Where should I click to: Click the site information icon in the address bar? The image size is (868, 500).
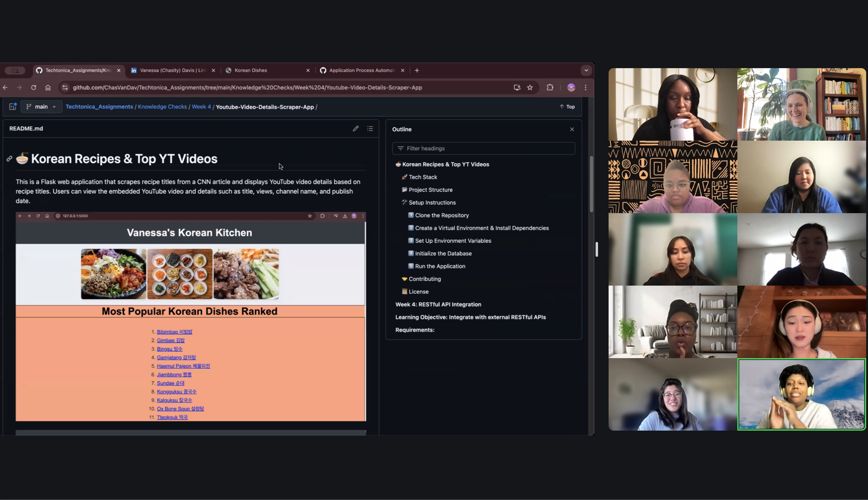point(65,88)
